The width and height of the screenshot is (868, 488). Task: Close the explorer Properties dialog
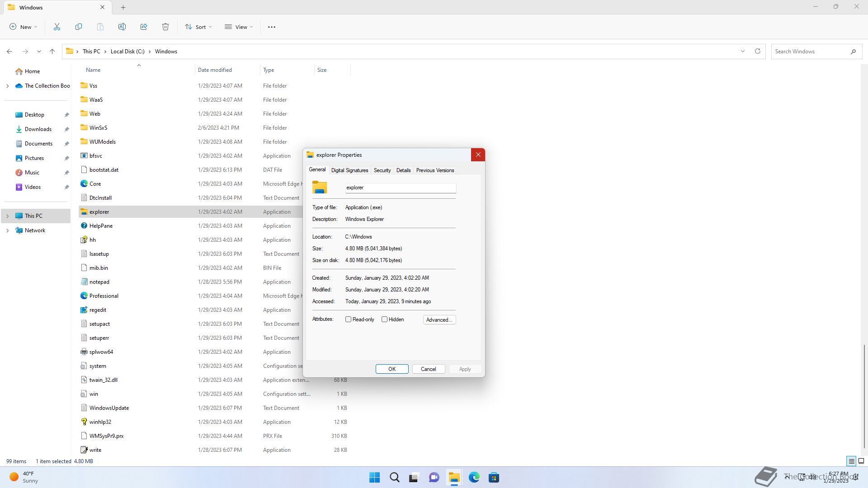(x=478, y=155)
